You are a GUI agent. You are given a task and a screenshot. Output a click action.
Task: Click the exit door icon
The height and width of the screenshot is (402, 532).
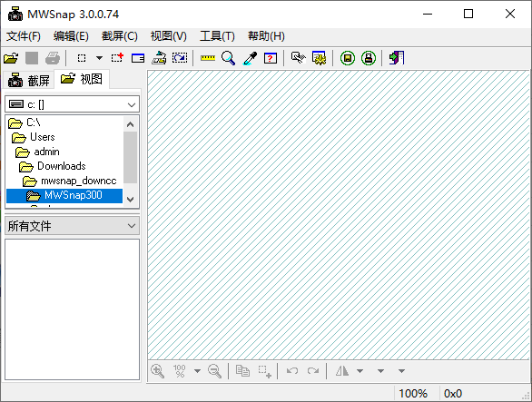click(x=397, y=58)
